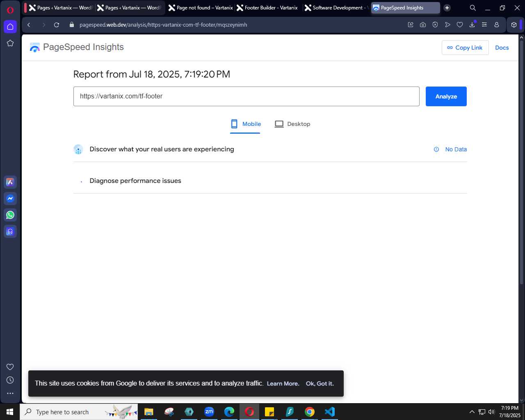Reload the current page
Image resolution: width=525 pixels, height=420 pixels.
[57, 25]
